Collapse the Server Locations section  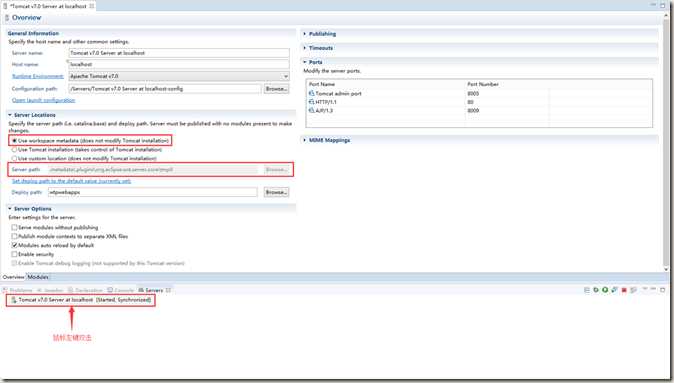pyautogui.click(x=10, y=115)
